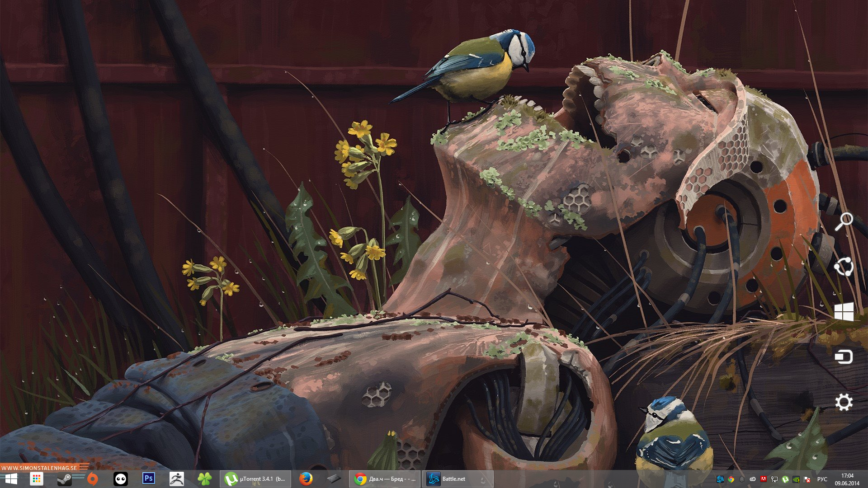This screenshot has width=868, height=488.
Task: Switch to Chrome window titled Два.ч — Бред
Action: [x=385, y=479]
